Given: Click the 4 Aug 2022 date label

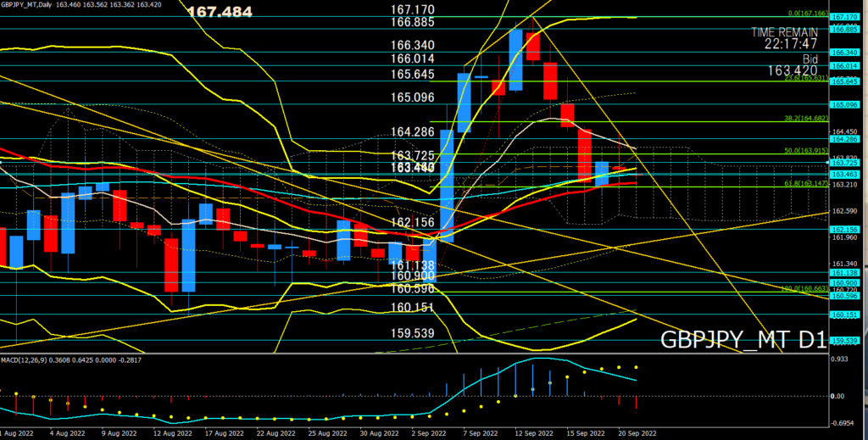Looking at the screenshot, I should coord(67,433).
